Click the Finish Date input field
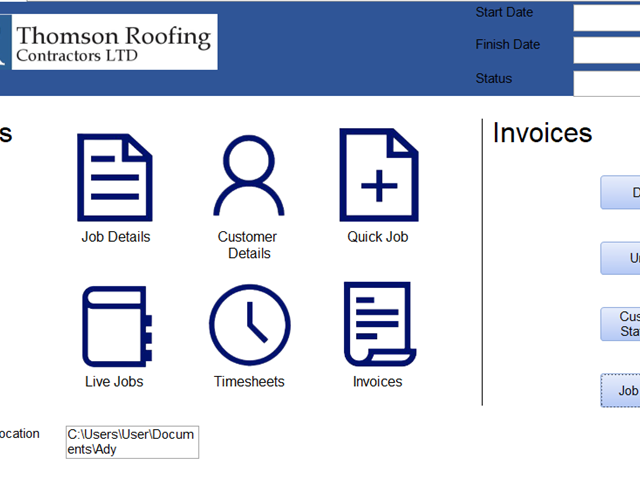The height and width of the screenshot is (492, 640). coord(608,49)
